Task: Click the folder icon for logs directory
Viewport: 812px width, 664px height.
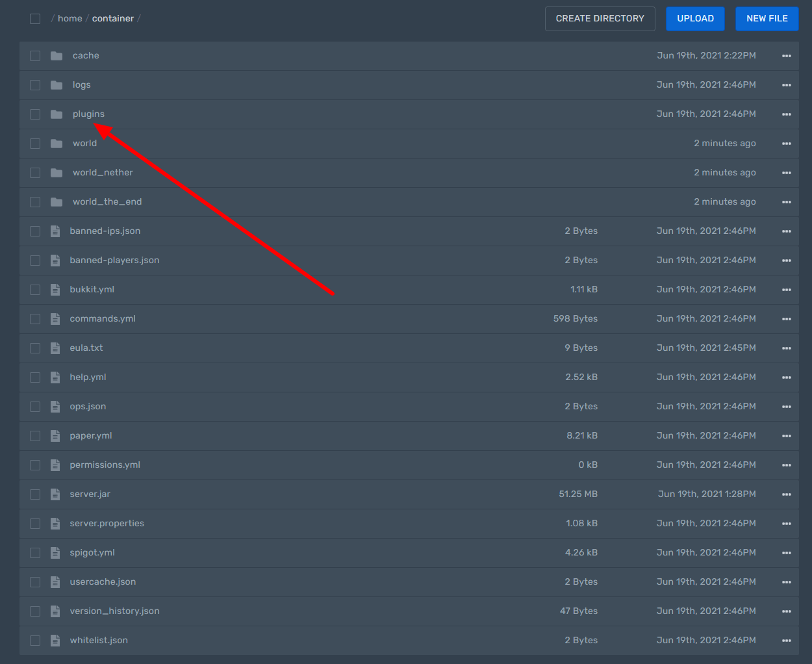Action: click(x=57, y=85)
